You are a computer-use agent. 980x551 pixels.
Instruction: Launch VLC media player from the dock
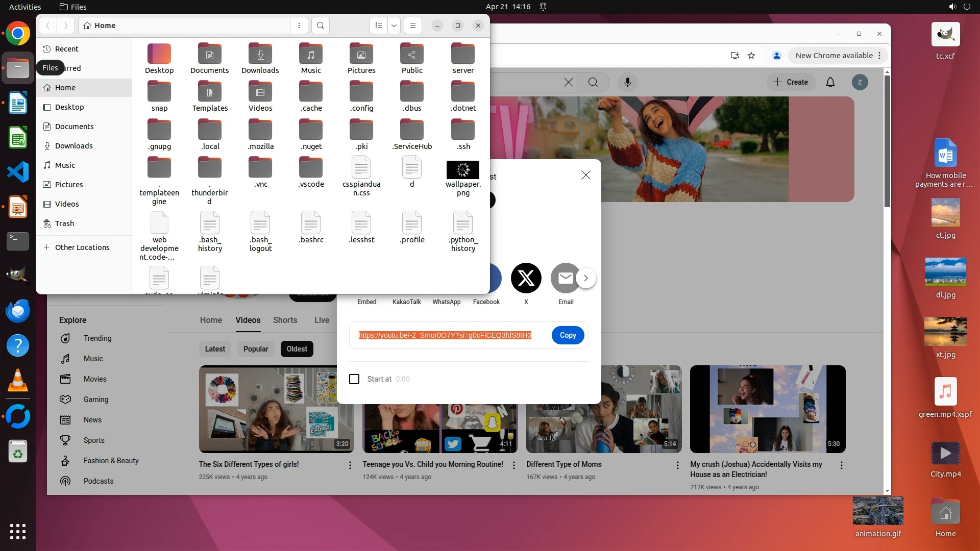click(18, 381)
